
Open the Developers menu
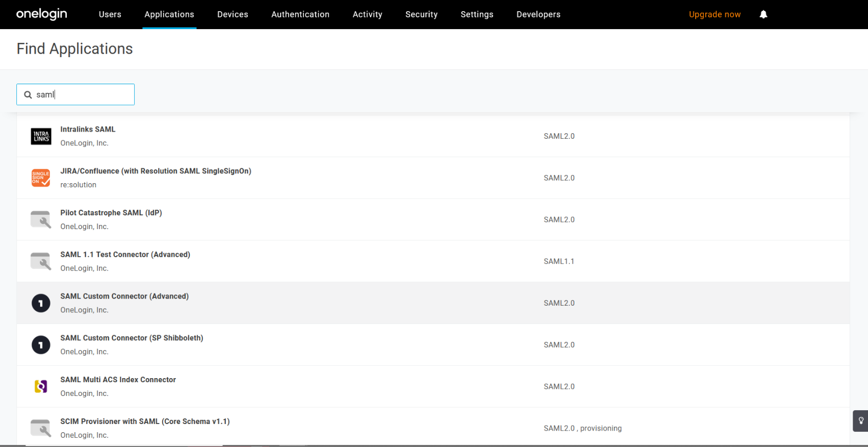coord(538,14)
